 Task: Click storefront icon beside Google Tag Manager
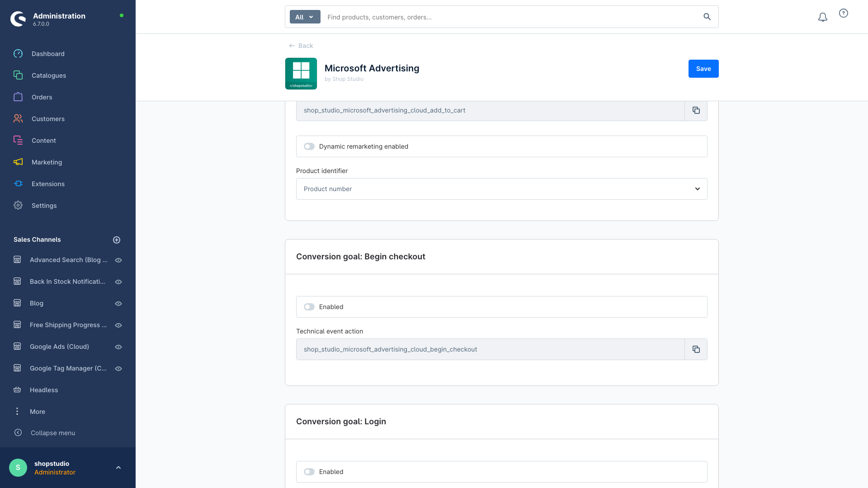[17, 368]
